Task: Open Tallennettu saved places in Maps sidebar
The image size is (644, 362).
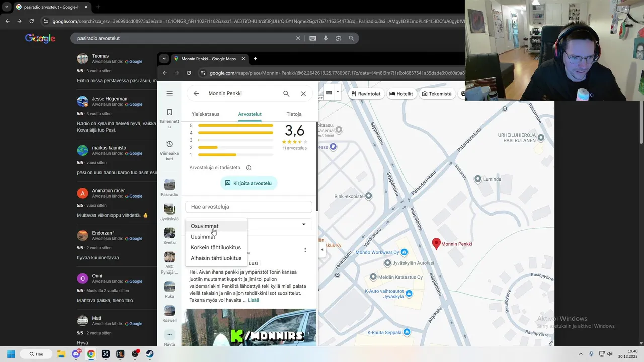Action: (169, 118)
